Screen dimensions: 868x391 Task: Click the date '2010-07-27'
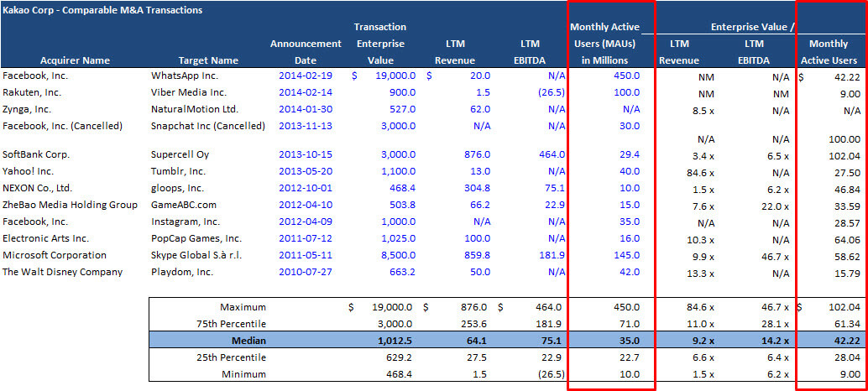(x=306, y=272)
